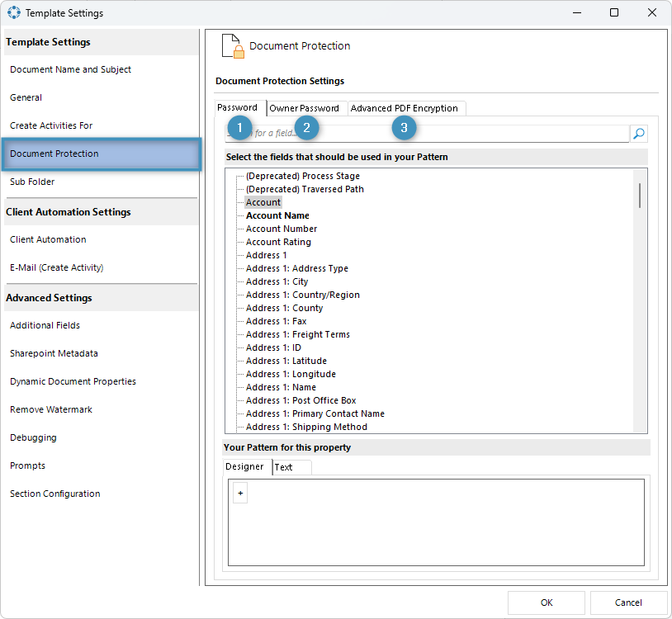Viewport: 672px width, 619px height.
Task: Open the General settings page
Action: pos(26,97)
